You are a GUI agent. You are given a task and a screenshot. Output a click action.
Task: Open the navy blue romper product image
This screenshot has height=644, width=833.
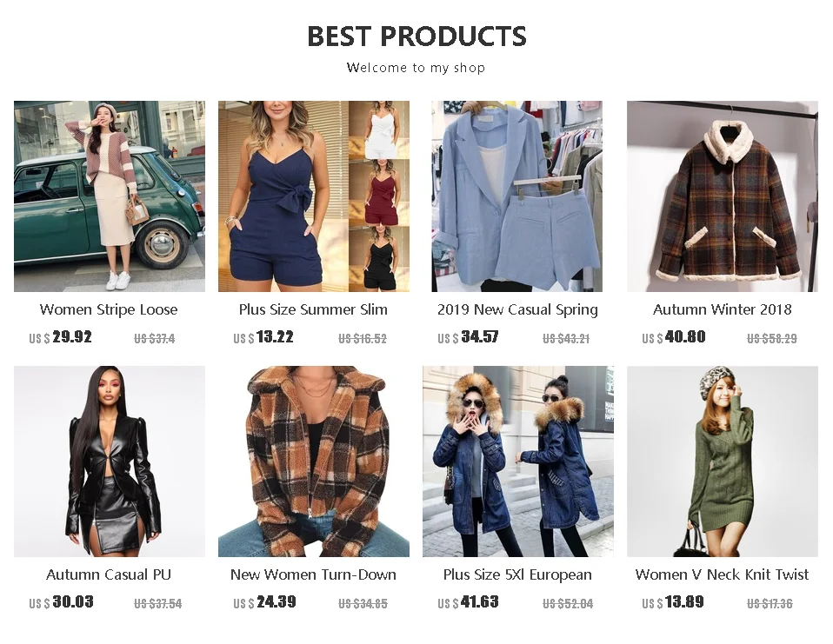pyautogui.click(x=313, y=196)
